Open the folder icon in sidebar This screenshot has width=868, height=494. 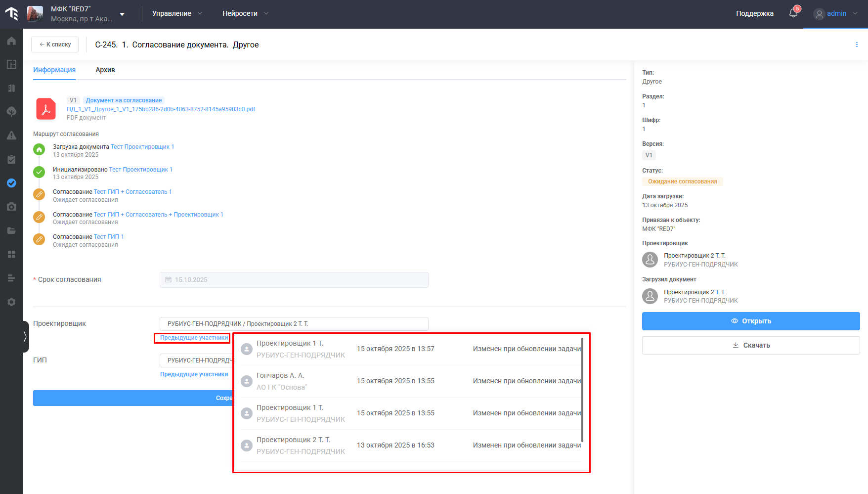[11, 230]
